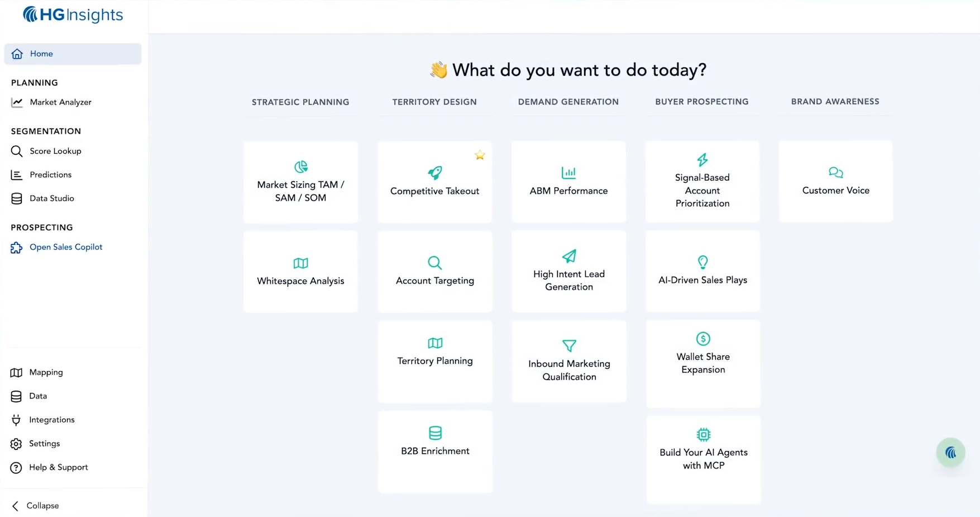
Task: Open the ABM Performance card
Action: [568, 182]
